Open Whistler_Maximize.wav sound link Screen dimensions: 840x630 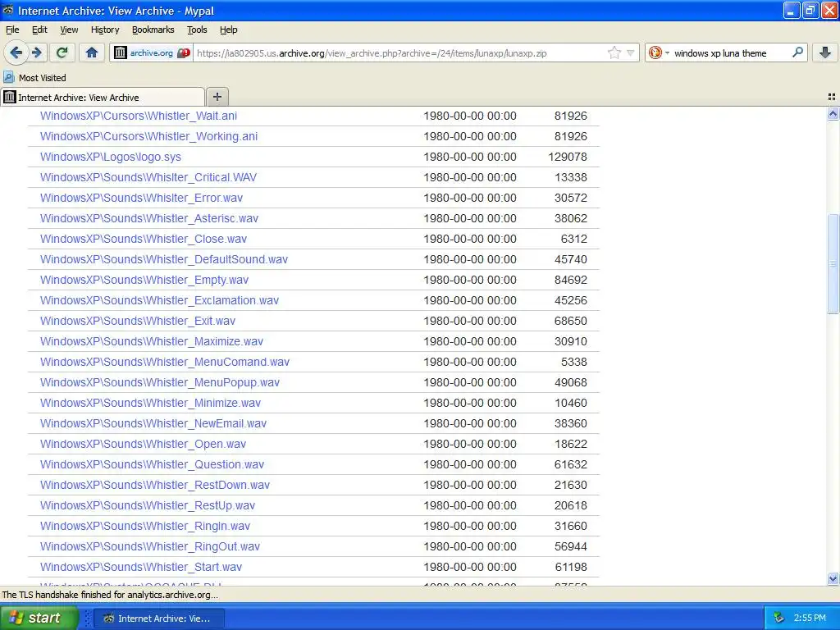point(152,341)
